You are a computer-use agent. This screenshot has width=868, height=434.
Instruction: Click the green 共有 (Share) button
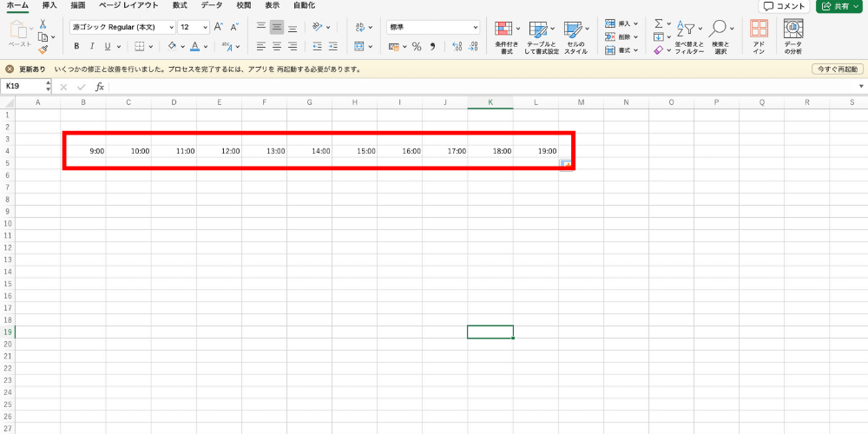tap(841, 6)
